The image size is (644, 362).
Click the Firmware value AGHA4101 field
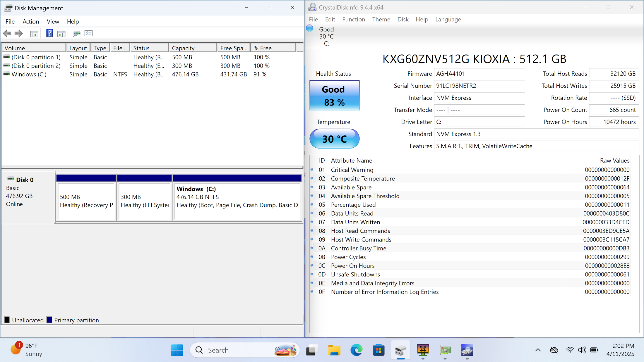(x=479, y=74)
